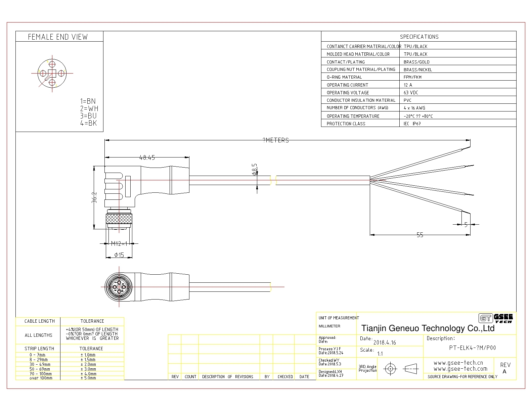Screen dimensions: 532x411
Task: Select the '4=BK' pin legend
Action: pyautogui.click(x=88, y=123)
